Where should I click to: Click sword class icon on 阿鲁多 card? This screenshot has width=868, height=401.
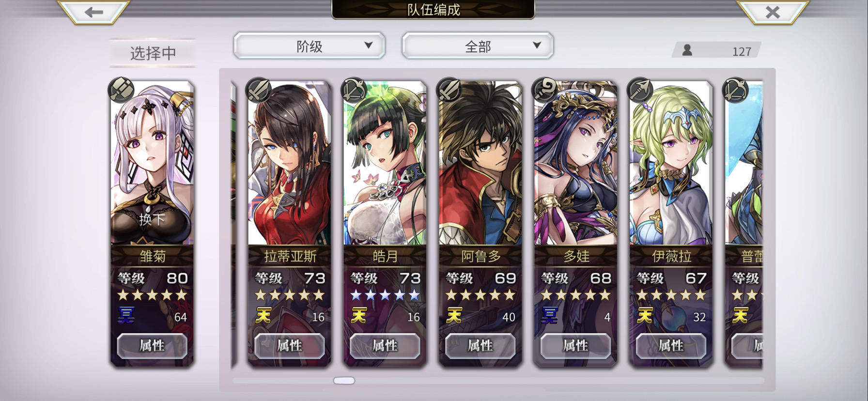tap(449, 90)
